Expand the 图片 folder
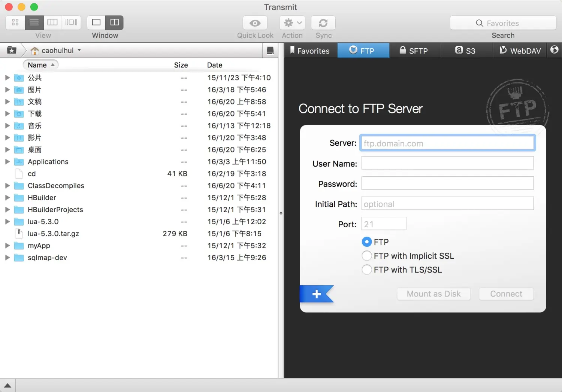 [7, 89]
